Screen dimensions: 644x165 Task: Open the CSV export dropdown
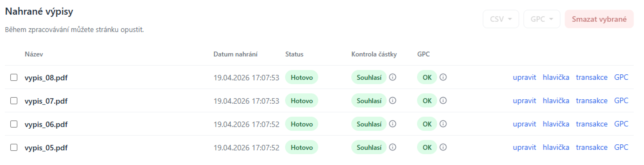pyautogui.click(x=500, y=19)
